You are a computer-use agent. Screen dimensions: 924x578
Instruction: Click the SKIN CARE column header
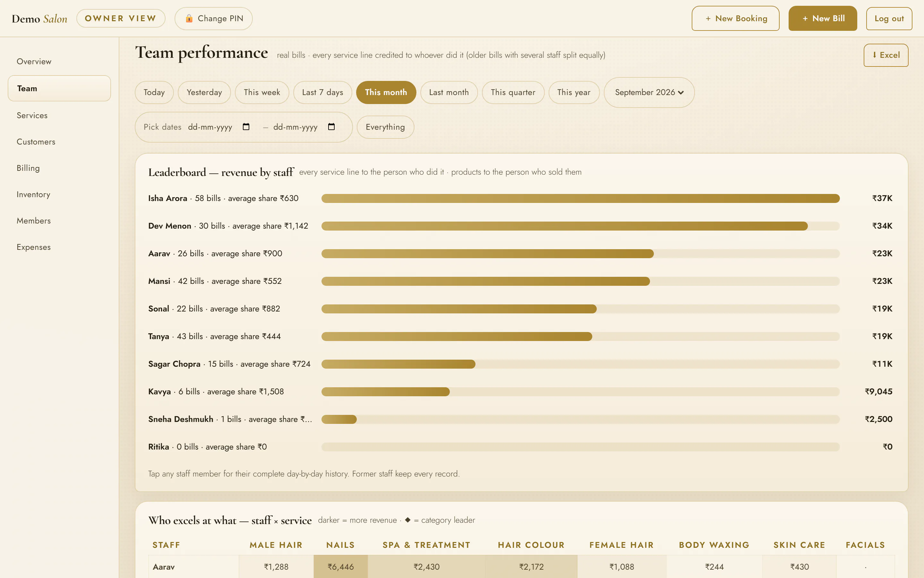(800, 545)
